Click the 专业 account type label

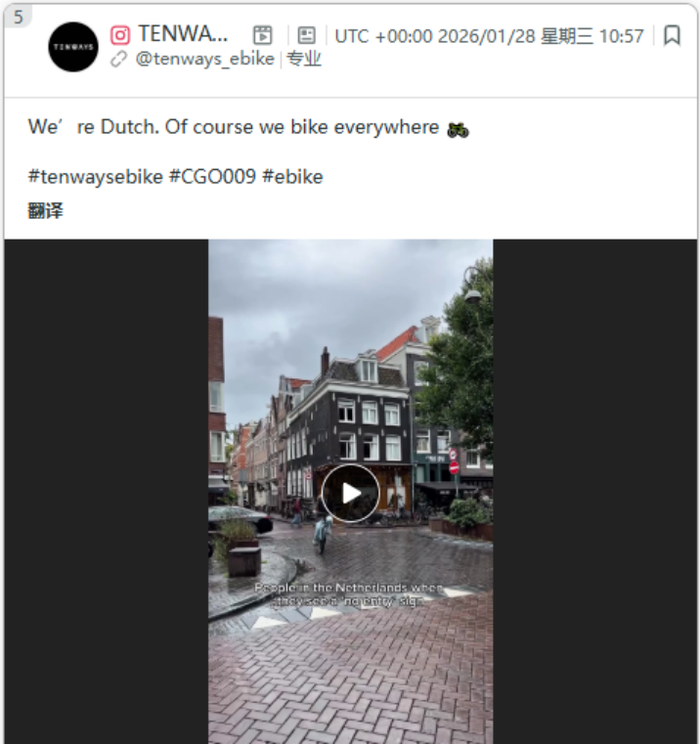tap(304, 60)
